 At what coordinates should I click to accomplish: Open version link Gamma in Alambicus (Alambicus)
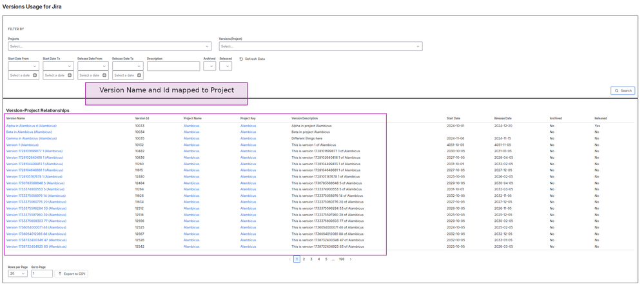(x=31, y=139)
